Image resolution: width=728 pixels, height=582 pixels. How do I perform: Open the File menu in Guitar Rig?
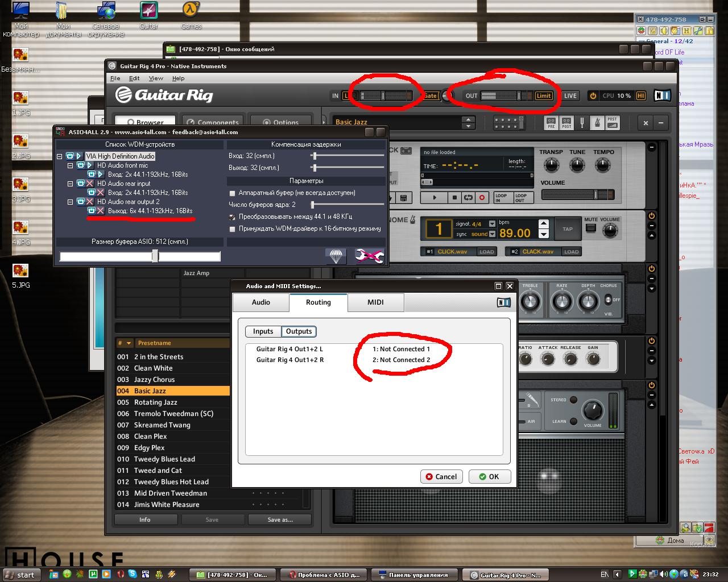click(115, 78)
